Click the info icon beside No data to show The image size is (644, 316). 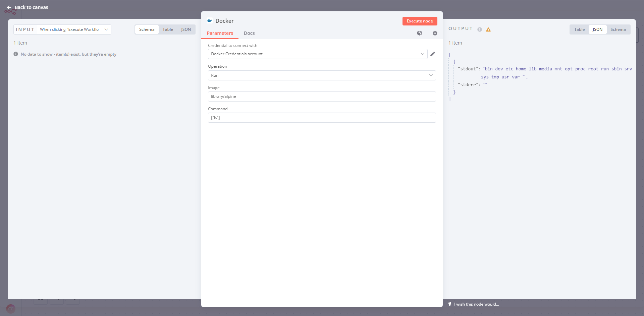[16, 54]
